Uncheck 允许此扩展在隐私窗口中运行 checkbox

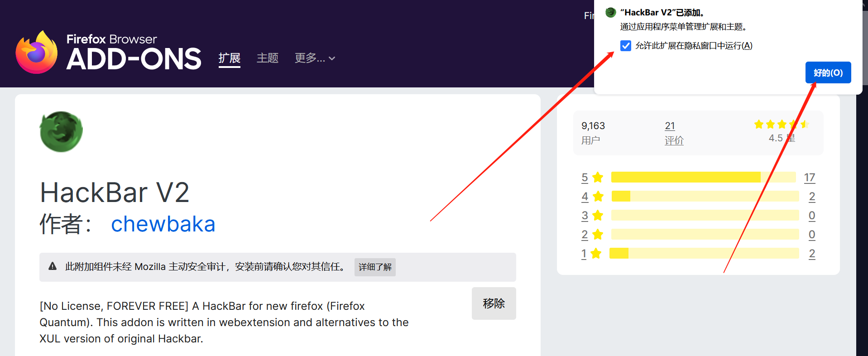tap(626, 46)
